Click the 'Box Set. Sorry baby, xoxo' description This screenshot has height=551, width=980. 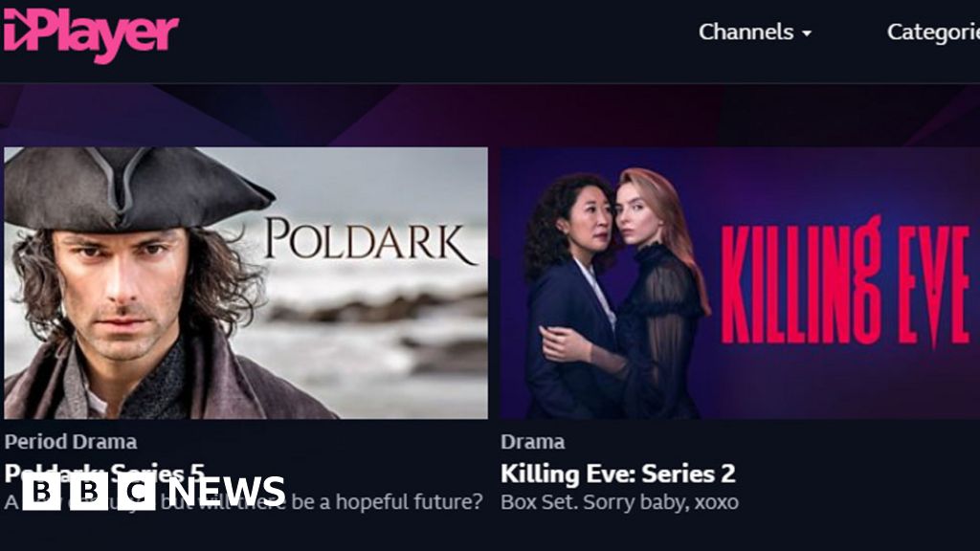pos(619,502)
